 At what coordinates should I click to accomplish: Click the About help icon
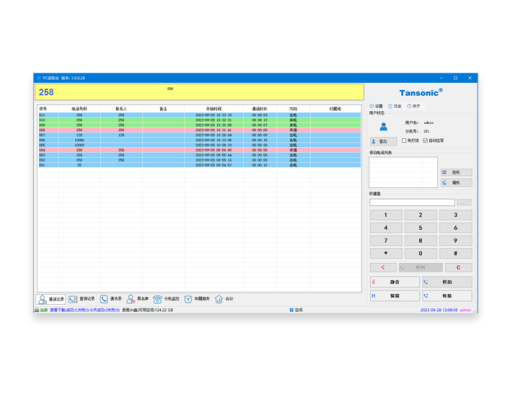point(409,106)
